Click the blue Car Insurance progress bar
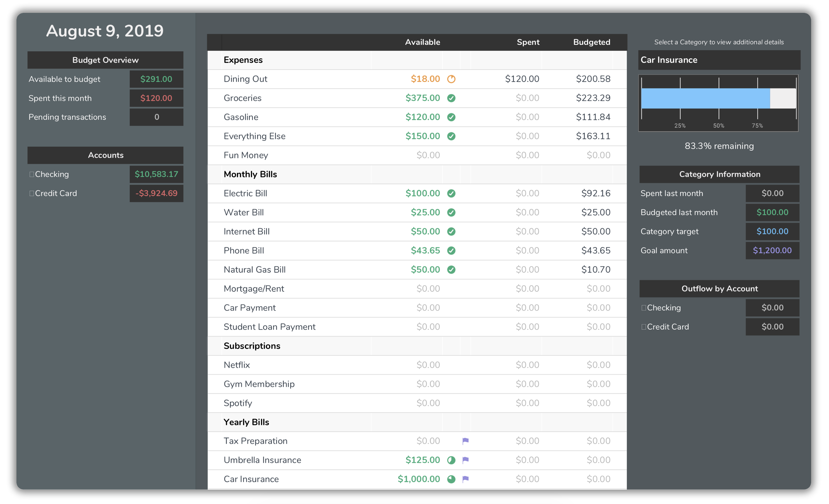 coord(705,98)
